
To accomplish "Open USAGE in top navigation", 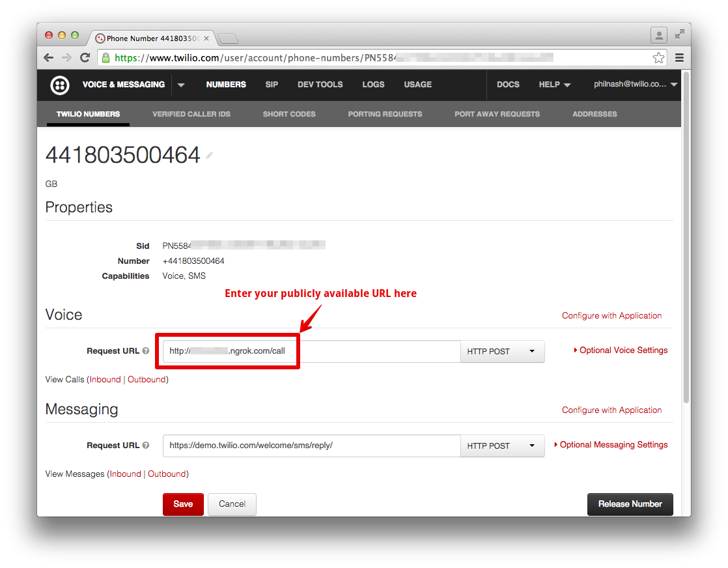I will point(418,85).
